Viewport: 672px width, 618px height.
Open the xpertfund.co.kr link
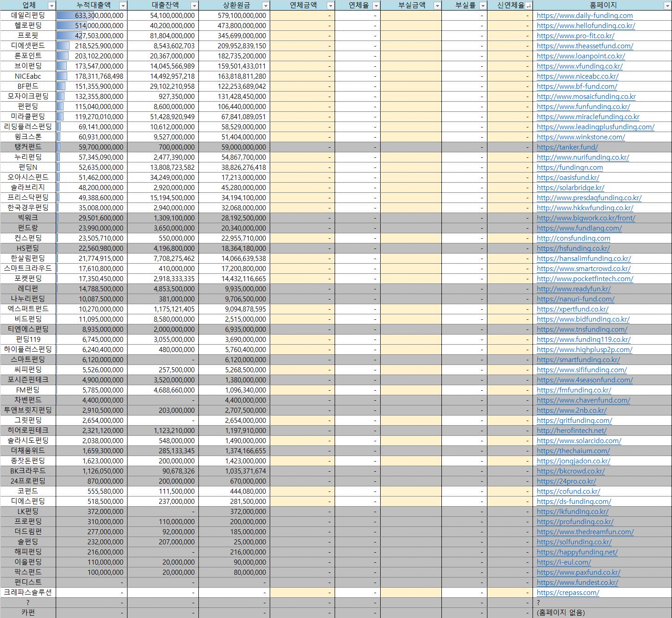pyautogui.click(x=573, y=309)
